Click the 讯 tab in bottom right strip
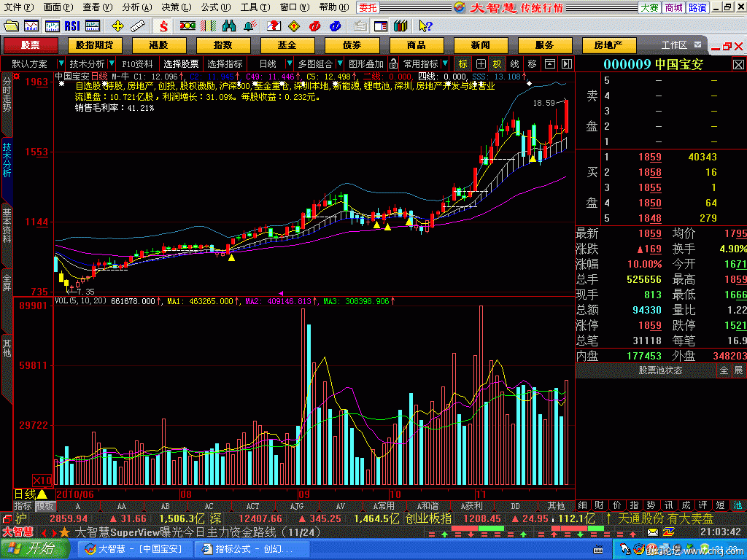The height and width of the screenshot is (560, 747). 668,506
